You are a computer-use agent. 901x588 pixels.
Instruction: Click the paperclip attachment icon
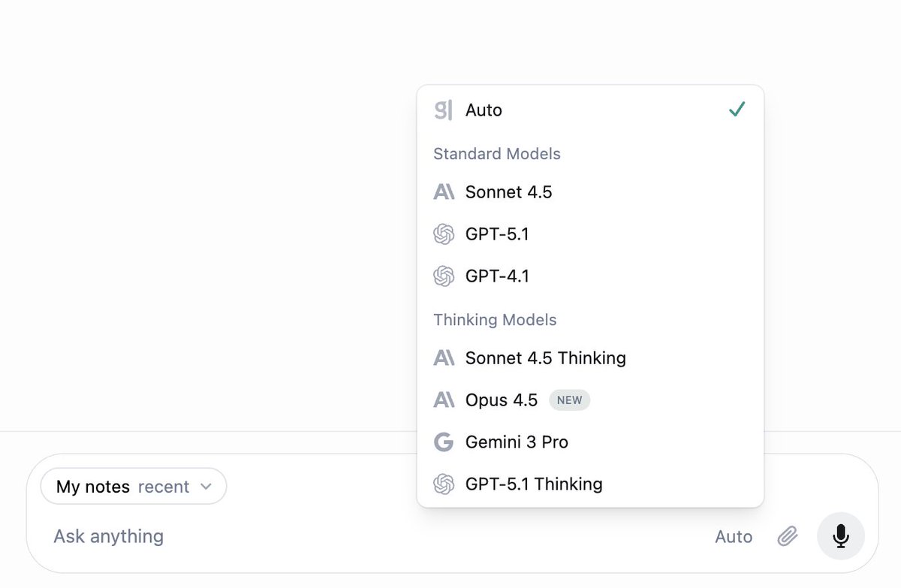coord(788,536)
